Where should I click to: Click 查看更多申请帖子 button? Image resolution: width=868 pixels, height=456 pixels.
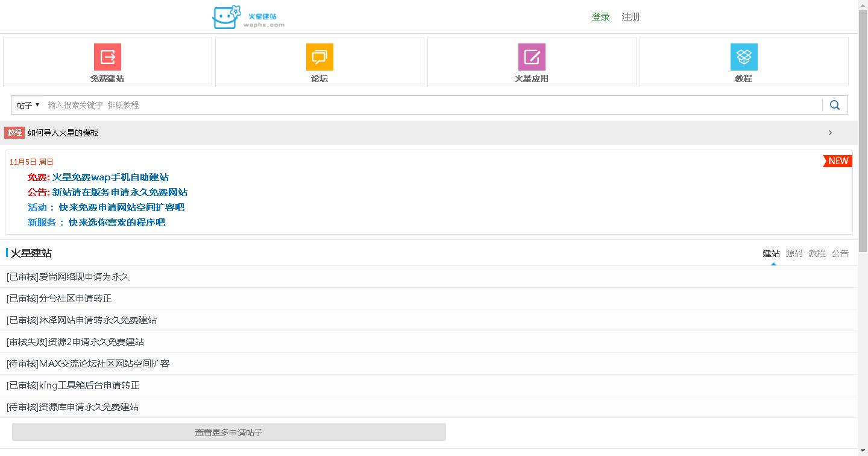[229, 432]
